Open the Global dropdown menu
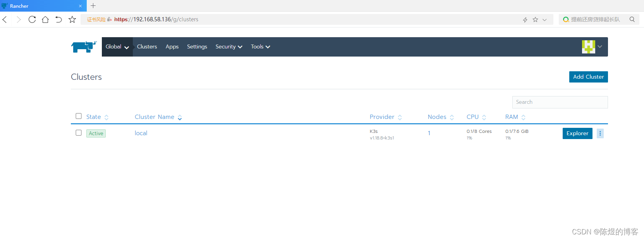 (117, 47)
